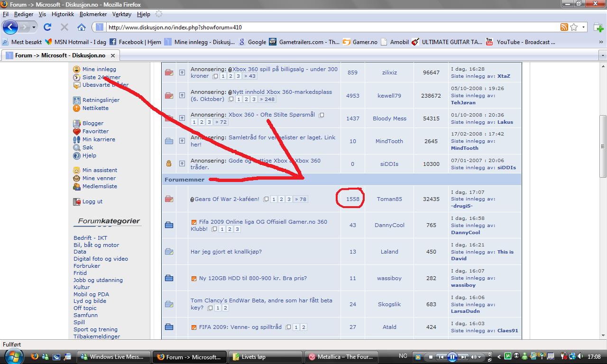Open the Mobil og PDA forum category
The height and width of the screenshot is (364, 607).
(91, 294)
